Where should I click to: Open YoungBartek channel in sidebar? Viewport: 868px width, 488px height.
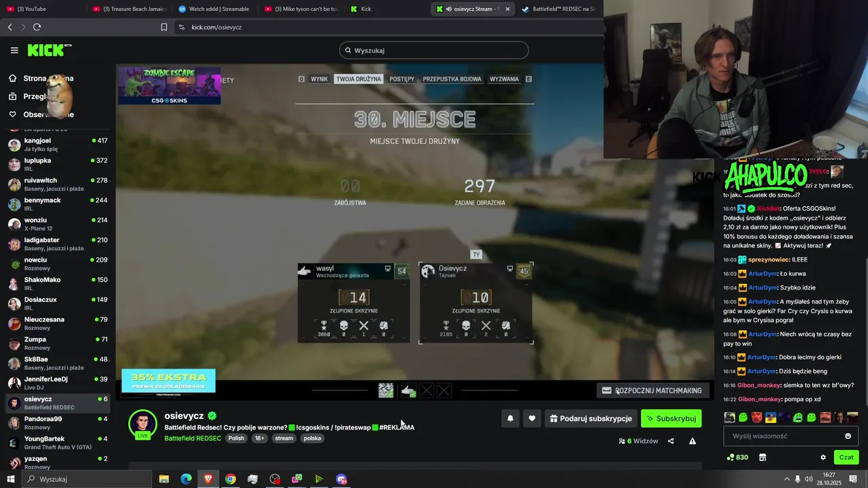click(x=58, y=443)
